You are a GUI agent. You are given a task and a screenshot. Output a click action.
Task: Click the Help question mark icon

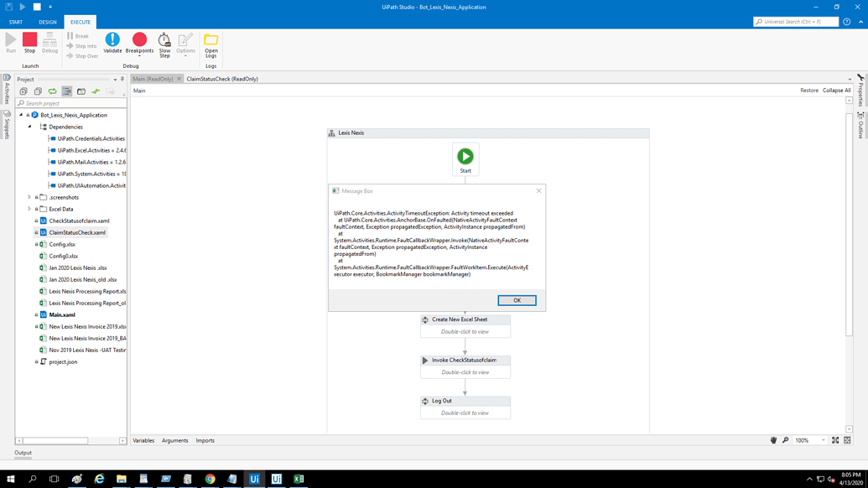(846, 22)
